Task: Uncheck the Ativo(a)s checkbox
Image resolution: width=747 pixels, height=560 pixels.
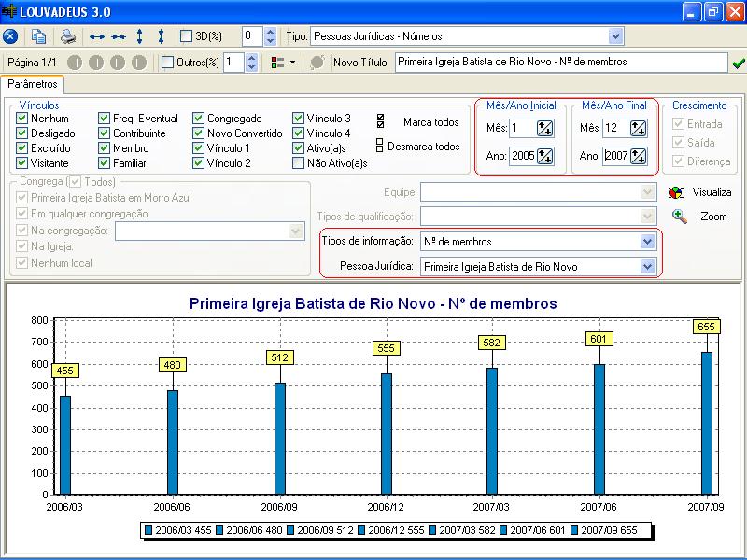Action: click(x=298, y=148)
